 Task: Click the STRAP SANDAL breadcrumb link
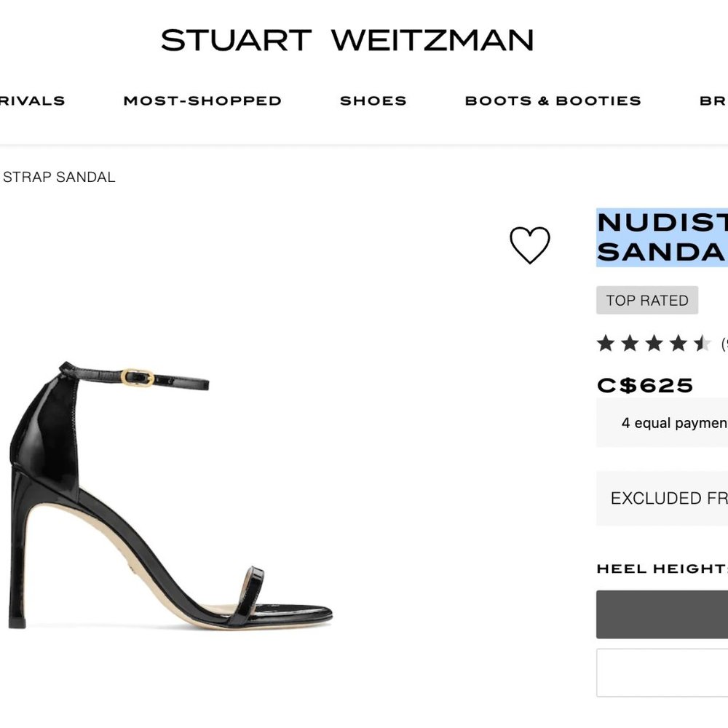click(x=60, y=176)
